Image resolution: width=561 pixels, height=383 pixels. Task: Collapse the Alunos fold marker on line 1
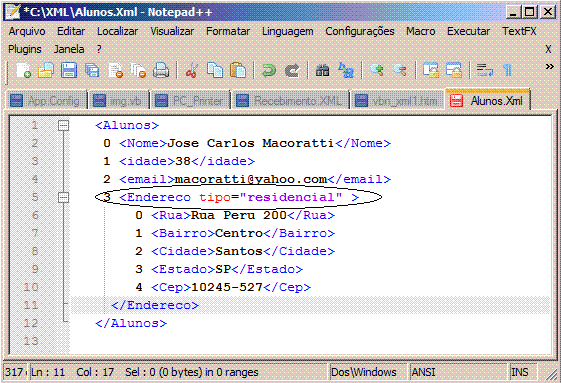point(63,125)
